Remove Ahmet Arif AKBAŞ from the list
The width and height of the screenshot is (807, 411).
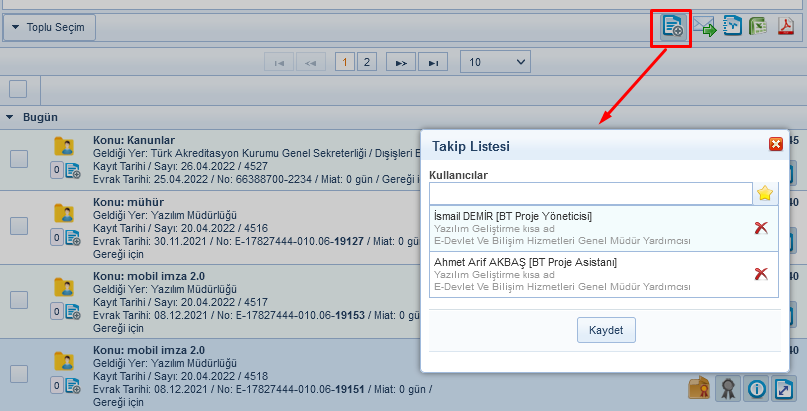[761, 274]
